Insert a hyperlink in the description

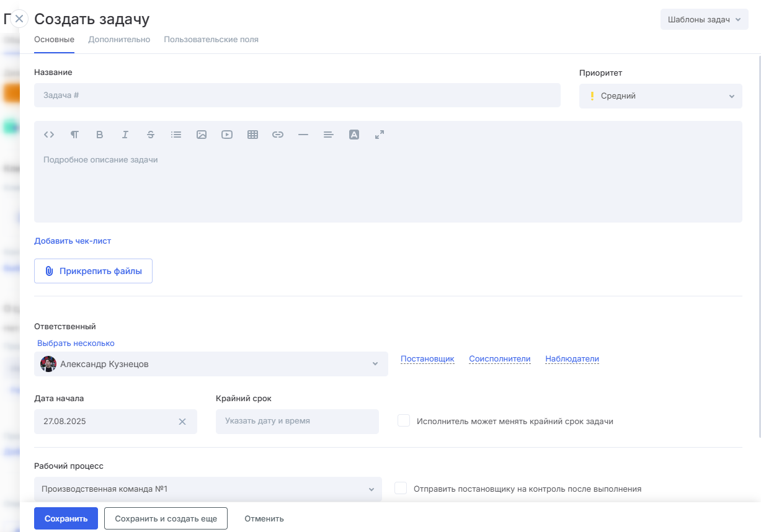[x=278, y=135]
